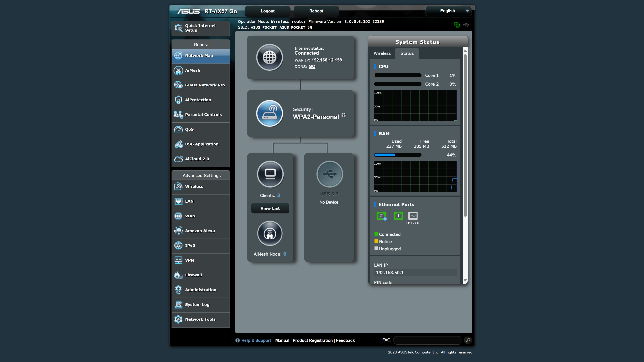Click the Network Map sidebar icon
The image size is (644, 362).
click(178, 55)
